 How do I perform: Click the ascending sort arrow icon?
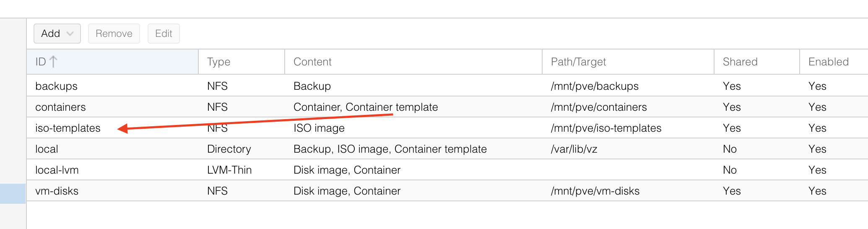point(53,62)
